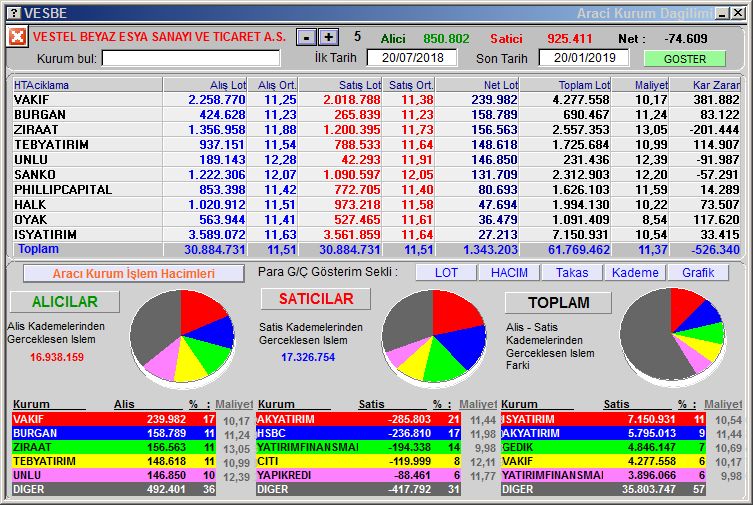Click DIGER row showing 35.803.747
This screenshot has height=505, width=753.
(603, 489)
